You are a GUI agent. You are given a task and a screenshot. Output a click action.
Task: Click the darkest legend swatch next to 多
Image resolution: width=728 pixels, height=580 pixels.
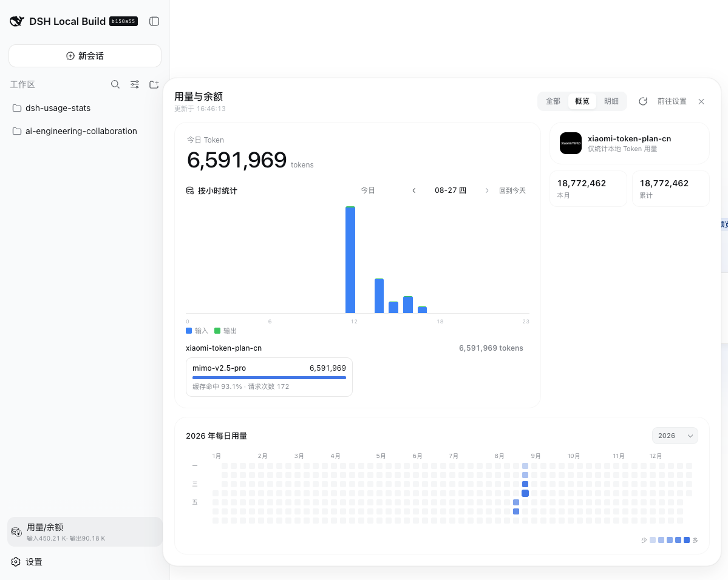pos(687,540)
